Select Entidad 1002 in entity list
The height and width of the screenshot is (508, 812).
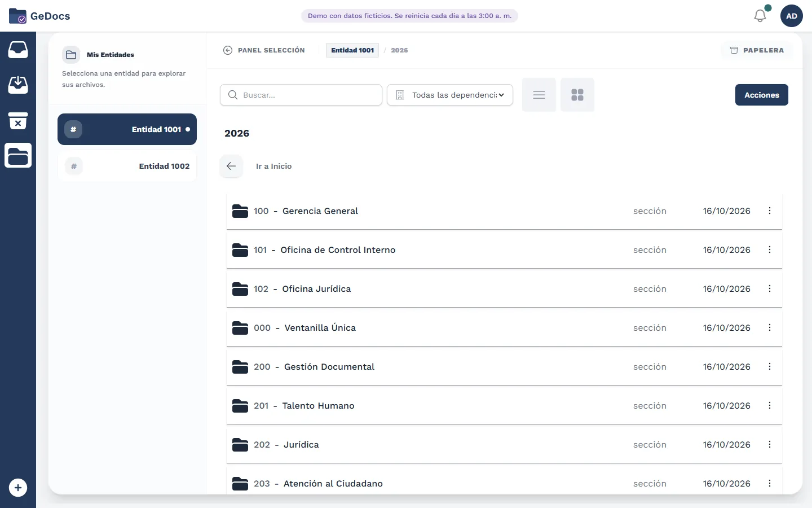(127, 166)
